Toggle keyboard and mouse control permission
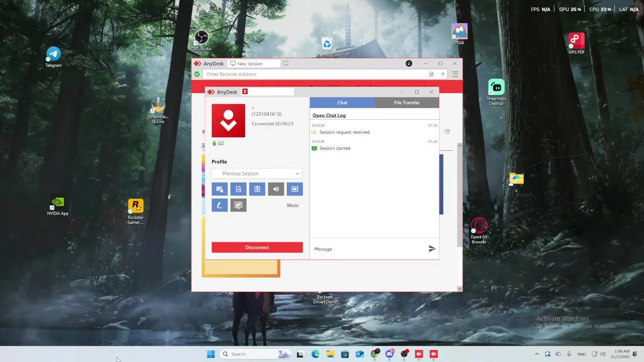This screenshot has height=362, width=644. point(219,189)
